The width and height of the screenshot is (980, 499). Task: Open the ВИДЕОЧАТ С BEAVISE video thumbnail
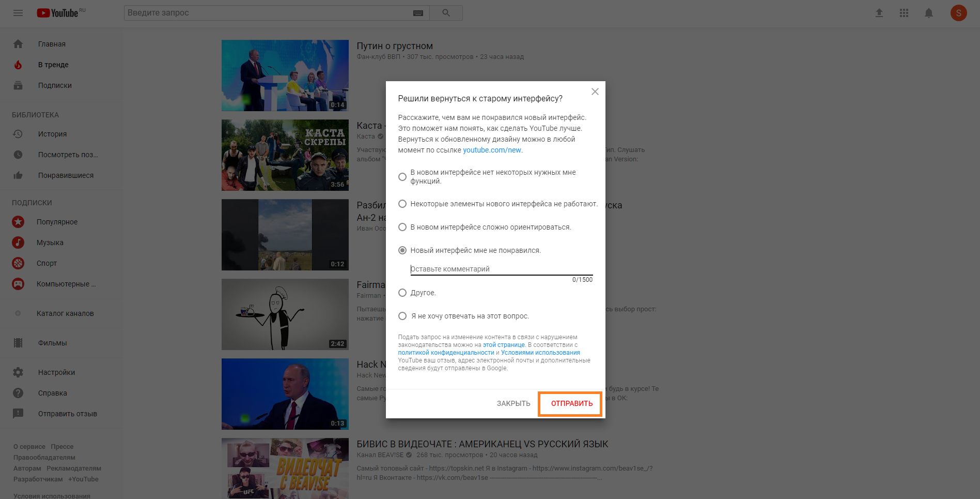click(285, 468)
